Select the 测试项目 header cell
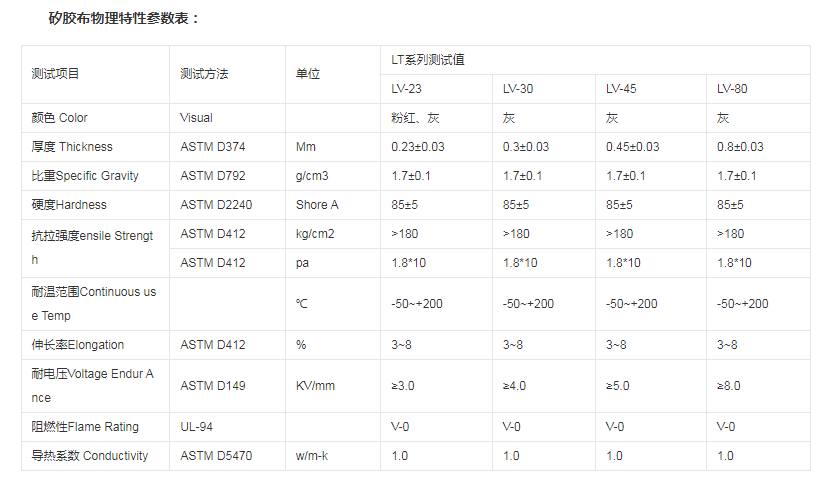 coord(56,74)
